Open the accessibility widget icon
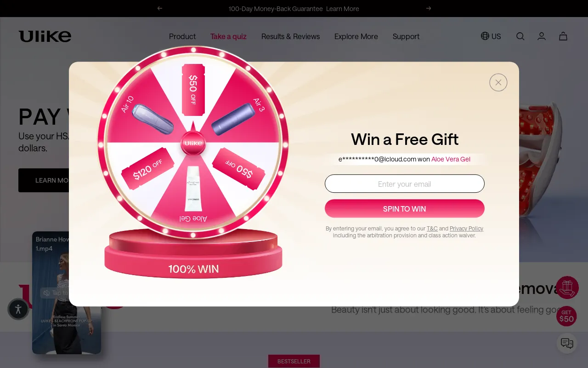588x368 pixels. point(18,309)
